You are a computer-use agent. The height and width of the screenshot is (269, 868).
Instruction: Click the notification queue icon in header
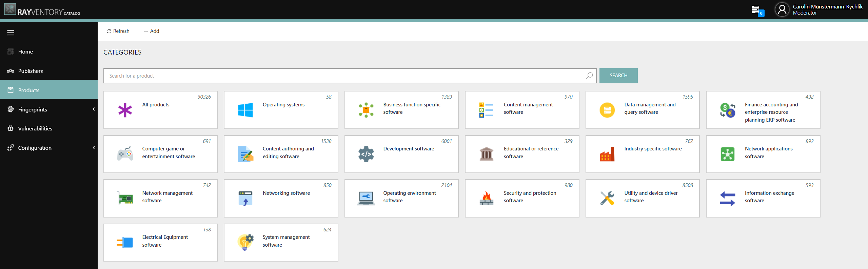(756, 10)
